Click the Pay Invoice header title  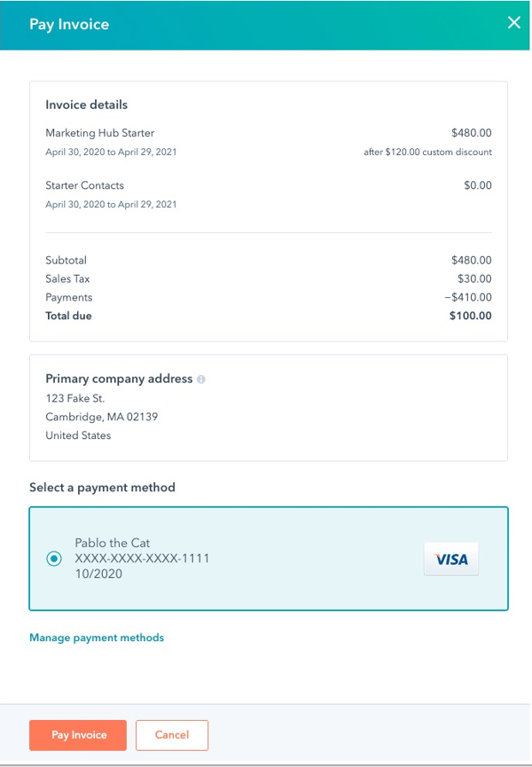click(69, 25)
